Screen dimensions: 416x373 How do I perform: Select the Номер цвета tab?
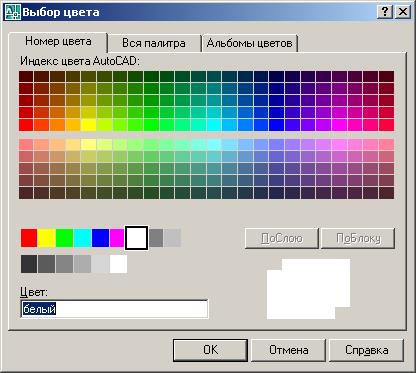(58, 41)
